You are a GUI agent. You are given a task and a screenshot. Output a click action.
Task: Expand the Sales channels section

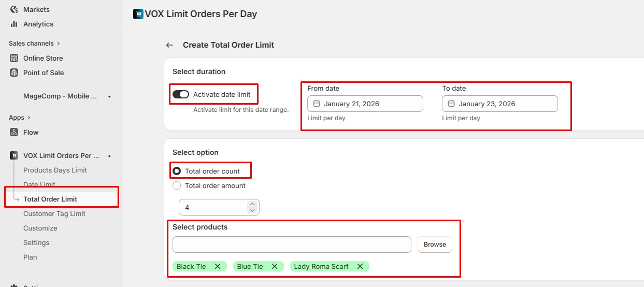pos(34,44)
